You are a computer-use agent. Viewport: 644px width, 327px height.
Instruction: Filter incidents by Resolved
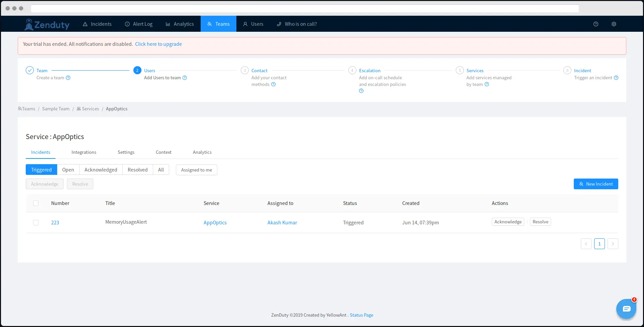138,170
